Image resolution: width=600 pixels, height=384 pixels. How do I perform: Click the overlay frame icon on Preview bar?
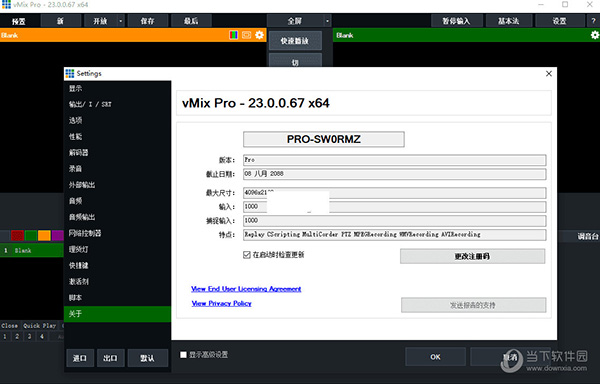point(246,35)
